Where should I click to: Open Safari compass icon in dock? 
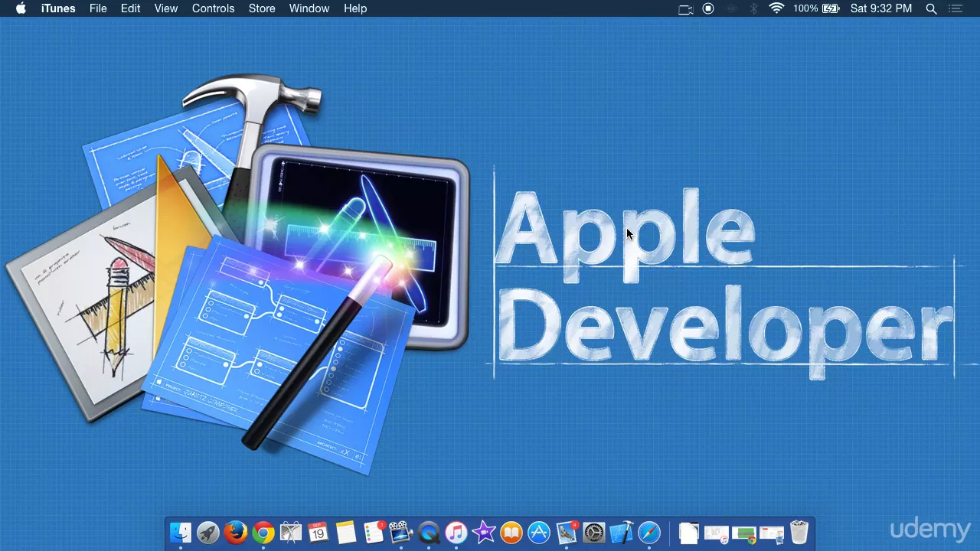pyautogui.click(x=649, y=533)
